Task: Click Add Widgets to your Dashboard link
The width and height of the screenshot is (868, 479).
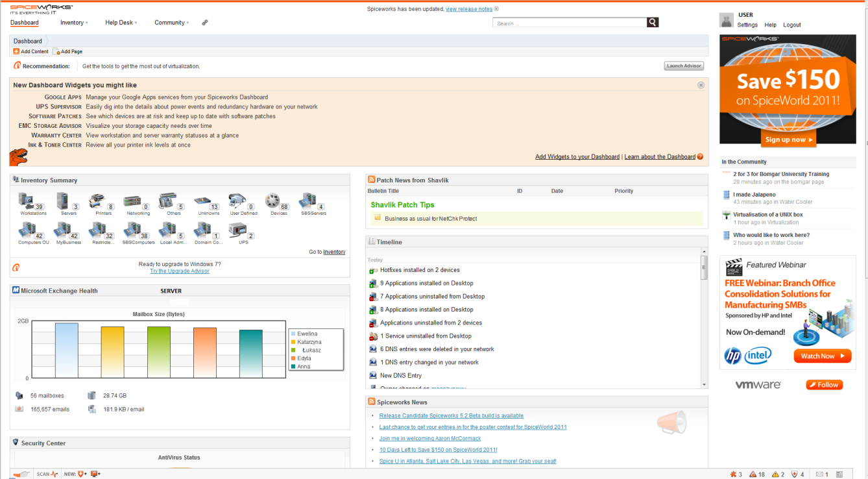Action: (577, 156)
